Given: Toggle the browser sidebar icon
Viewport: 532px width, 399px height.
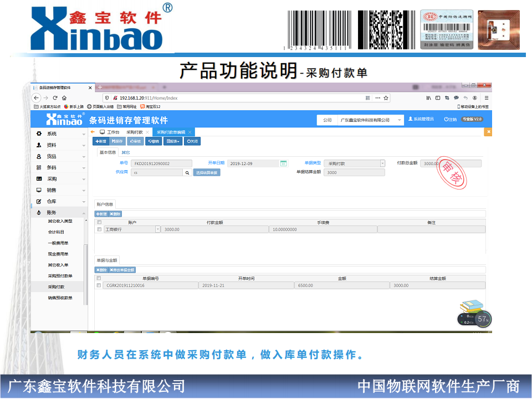Looking at the screenshot, I should [438, 98].
